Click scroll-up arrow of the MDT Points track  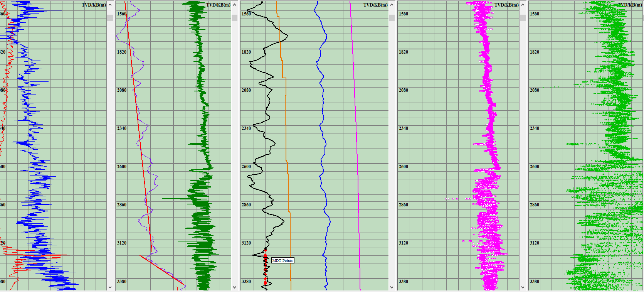pyautogui.click(x=392, y=5)
